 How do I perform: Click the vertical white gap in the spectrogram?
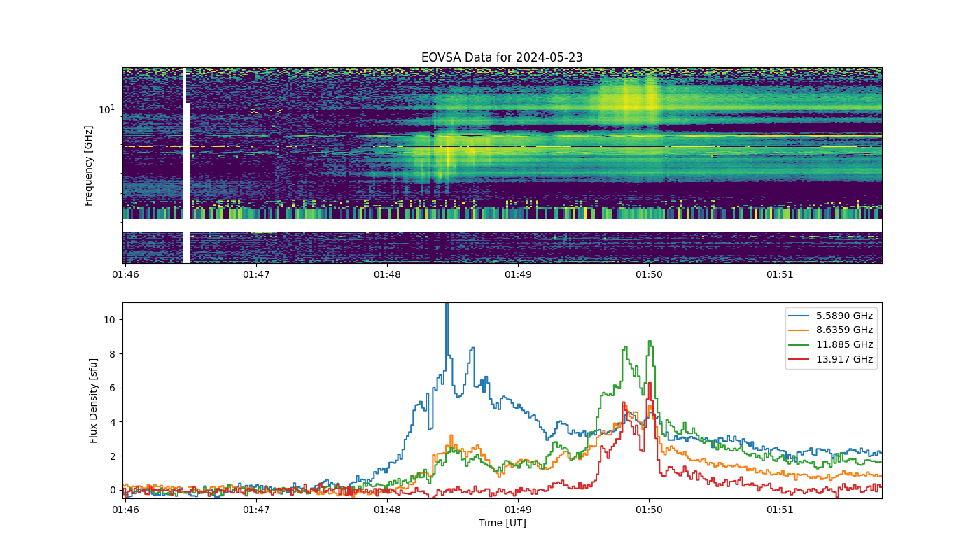tap(186, 166)
